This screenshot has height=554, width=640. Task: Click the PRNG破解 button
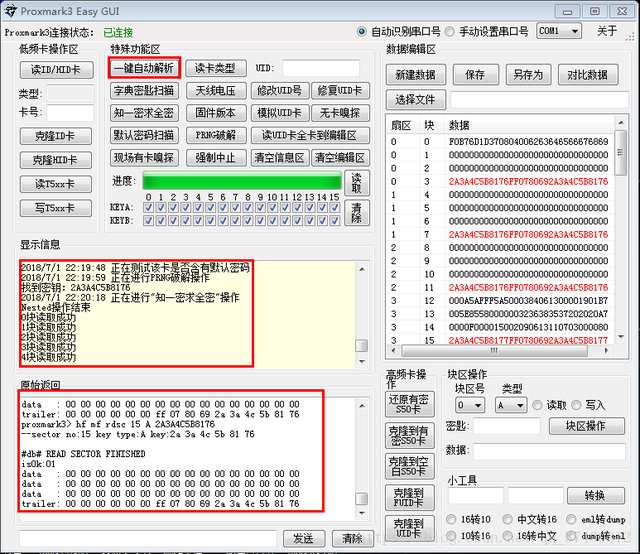[x=216, y=135]
